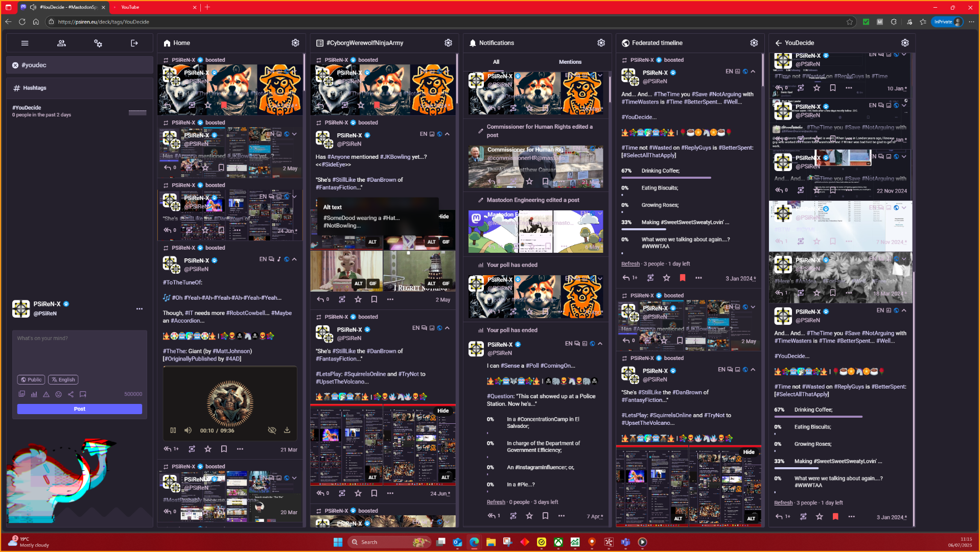Boost the poll post dated 7 Apr
980x552 pixels.
[x=513, y=516]
